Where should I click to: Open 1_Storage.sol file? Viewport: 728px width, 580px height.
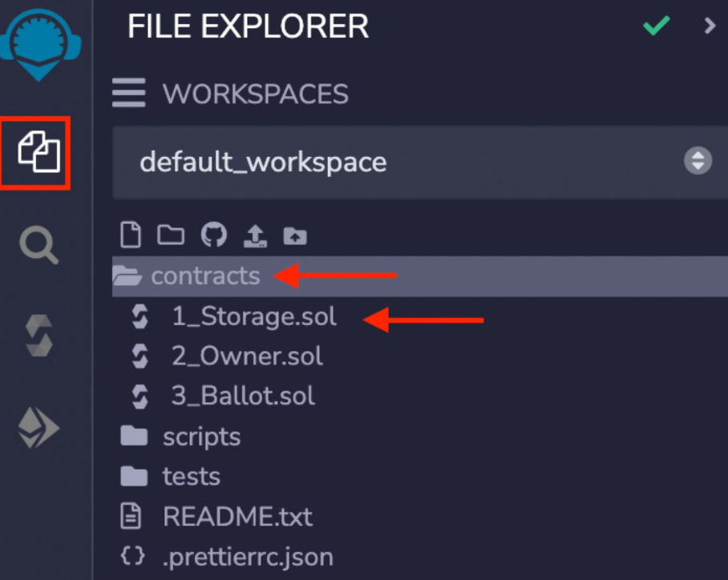click(x=254, y=316)
